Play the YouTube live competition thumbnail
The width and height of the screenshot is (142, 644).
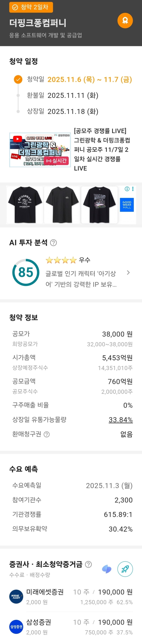(40, 150)
